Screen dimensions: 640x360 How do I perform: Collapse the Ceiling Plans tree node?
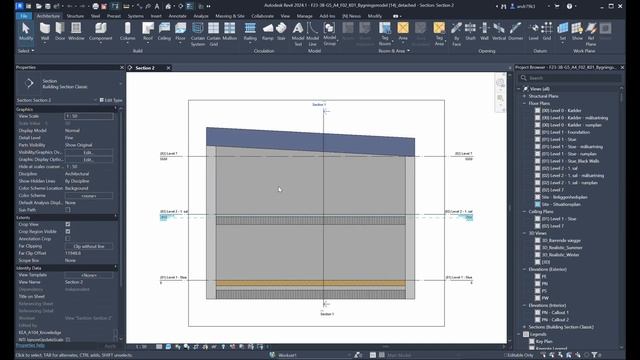click(x=524, y=211)
